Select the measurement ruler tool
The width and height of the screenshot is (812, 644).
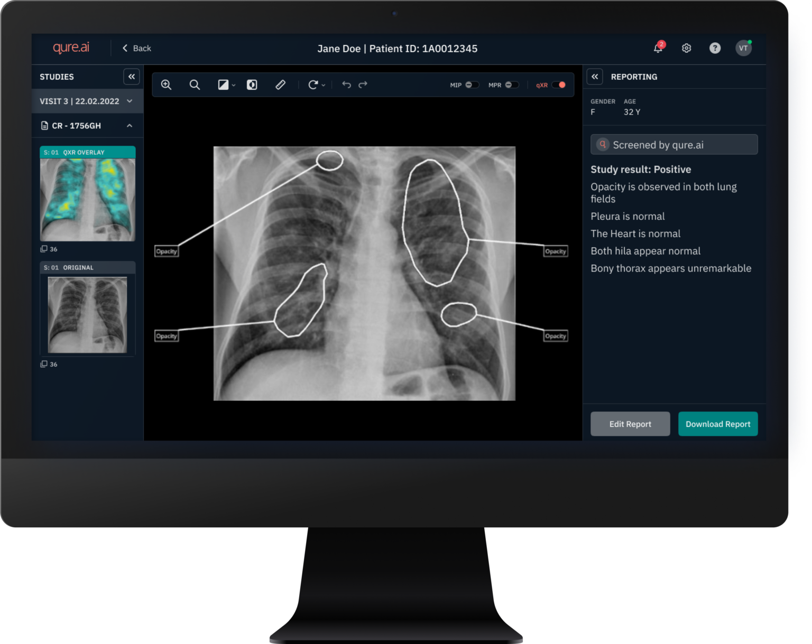tap(280, 85)
